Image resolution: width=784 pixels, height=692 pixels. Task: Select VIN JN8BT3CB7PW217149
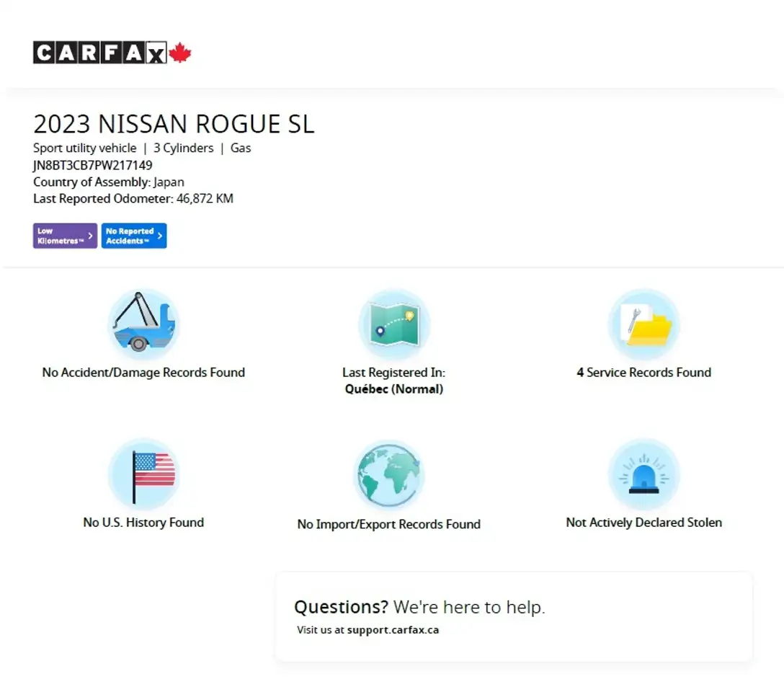[92, 165]
